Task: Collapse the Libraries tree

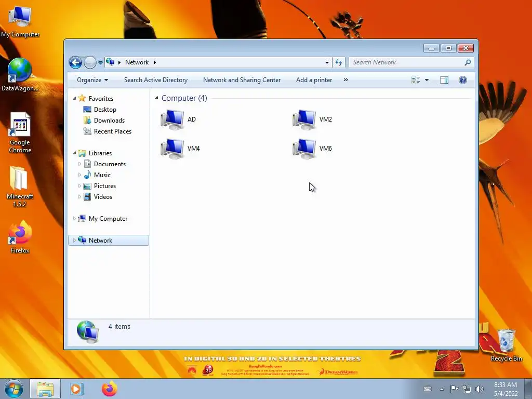Action: point(74,153)
